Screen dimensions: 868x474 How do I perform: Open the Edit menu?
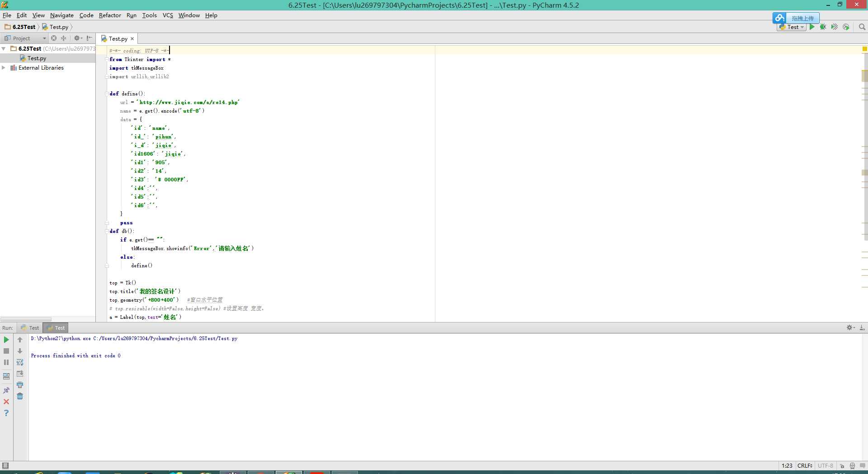[x=22, y=15]
